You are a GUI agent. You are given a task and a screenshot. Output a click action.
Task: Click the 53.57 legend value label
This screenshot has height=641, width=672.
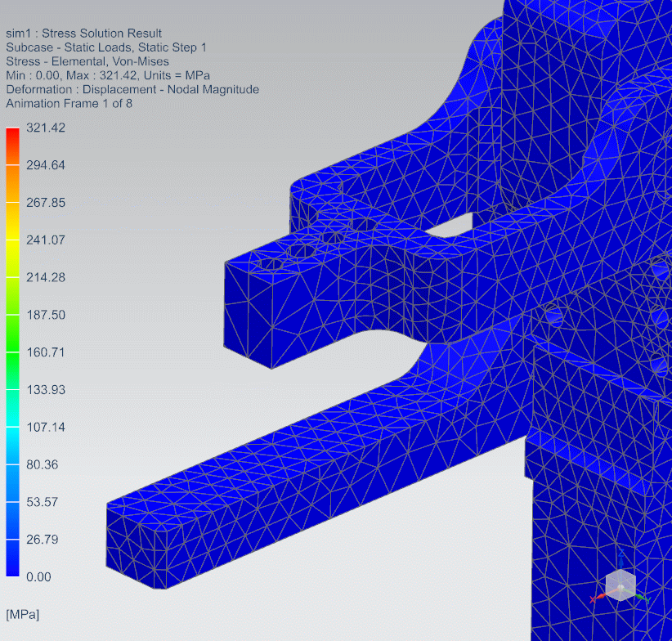pyautogui.click(x=43, y=501)
